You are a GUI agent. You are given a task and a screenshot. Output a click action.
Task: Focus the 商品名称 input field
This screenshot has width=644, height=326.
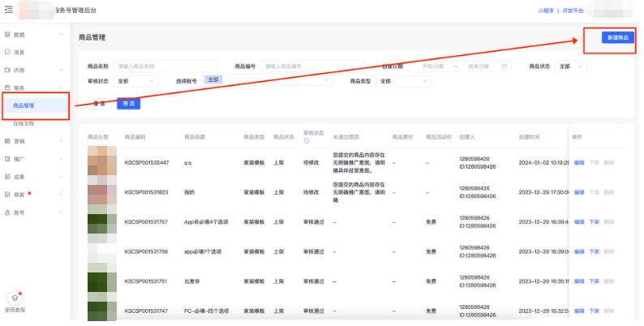coord(165,66)
